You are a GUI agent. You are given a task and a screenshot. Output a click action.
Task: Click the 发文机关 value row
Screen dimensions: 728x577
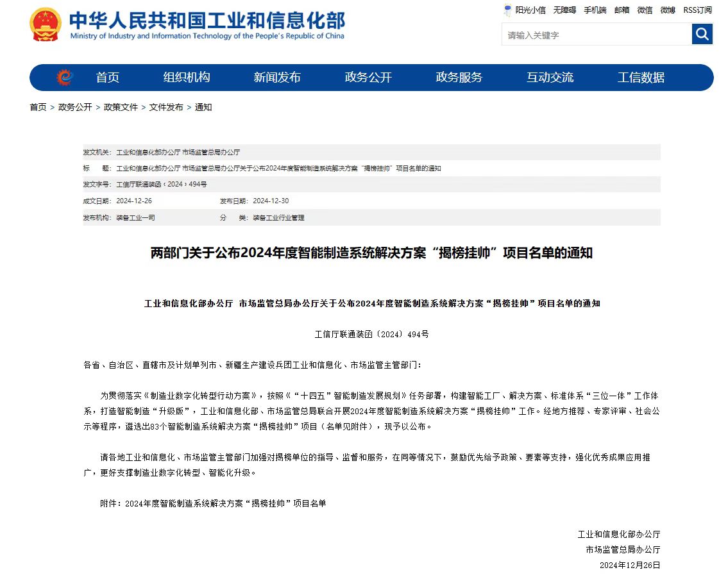tap(371, 152)
